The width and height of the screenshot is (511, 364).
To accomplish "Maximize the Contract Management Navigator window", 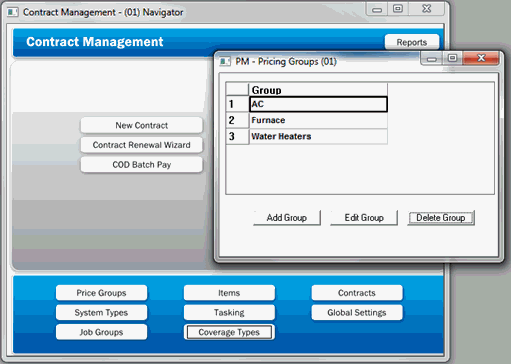I will (398, 9).
